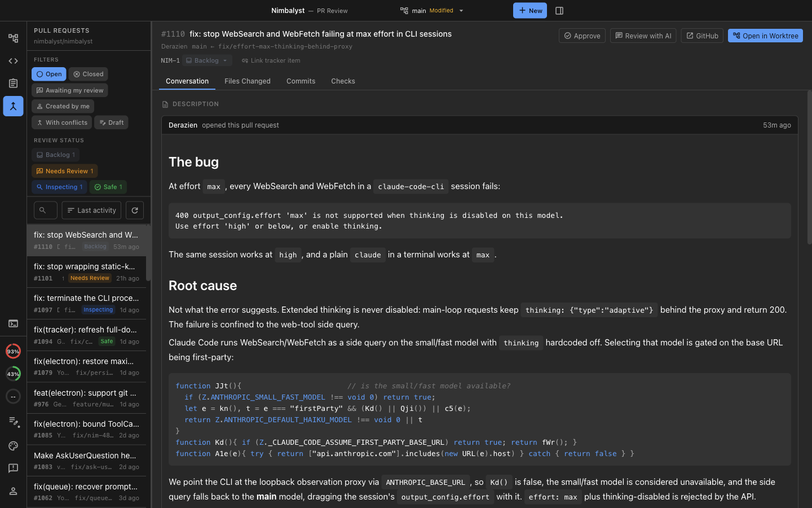Switch to the Files Changed tab
812x508 pixels.
pos(248,81)
